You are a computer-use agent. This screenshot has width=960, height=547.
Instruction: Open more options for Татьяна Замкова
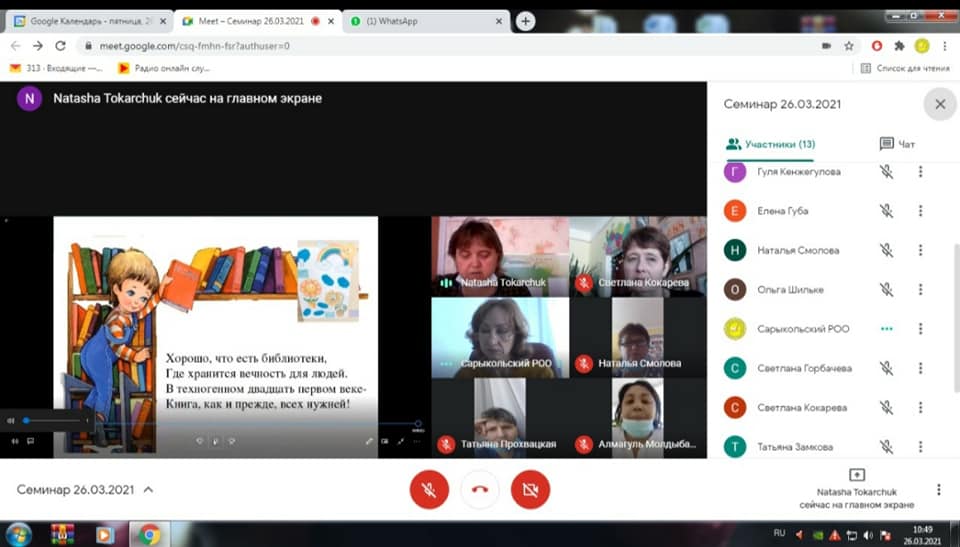coord(920,447)
